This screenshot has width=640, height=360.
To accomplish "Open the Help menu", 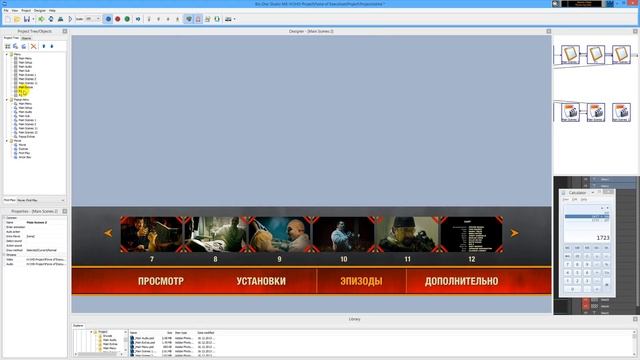I will (52, 10).
